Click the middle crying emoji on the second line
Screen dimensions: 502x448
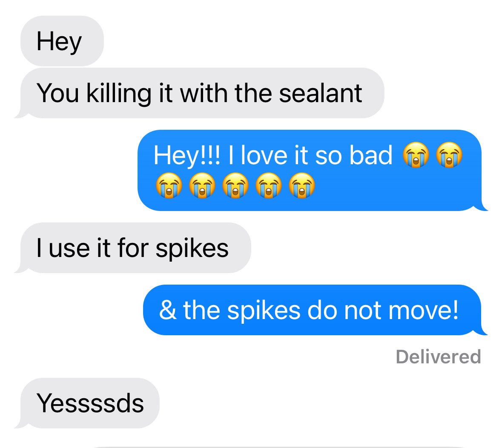[235, 186]
